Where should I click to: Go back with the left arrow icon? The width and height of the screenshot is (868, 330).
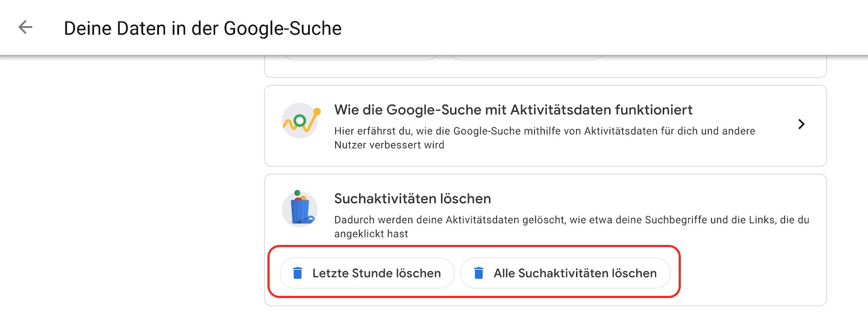(25, 27)
